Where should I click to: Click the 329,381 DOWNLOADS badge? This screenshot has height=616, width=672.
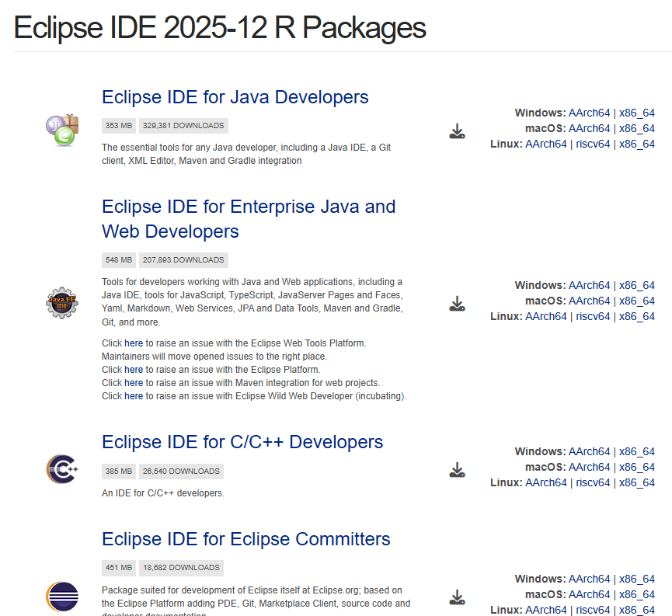click(x=183, y=126)
